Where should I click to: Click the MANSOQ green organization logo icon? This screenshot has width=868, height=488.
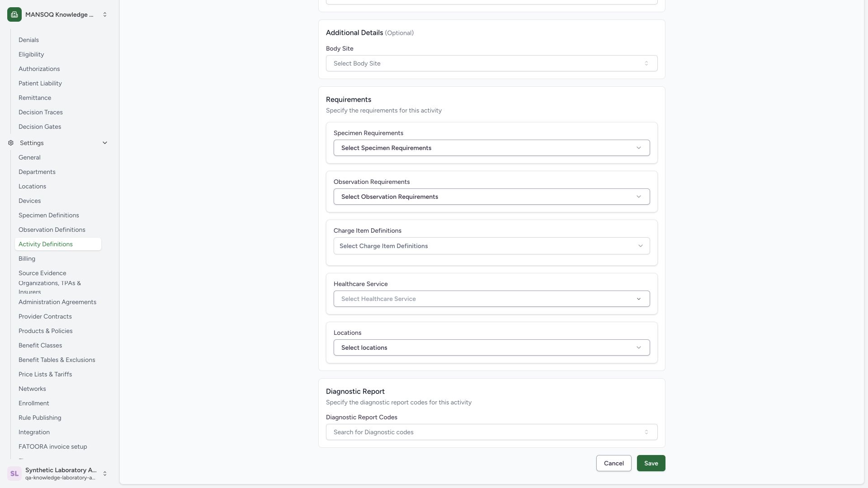pos(14,14)
